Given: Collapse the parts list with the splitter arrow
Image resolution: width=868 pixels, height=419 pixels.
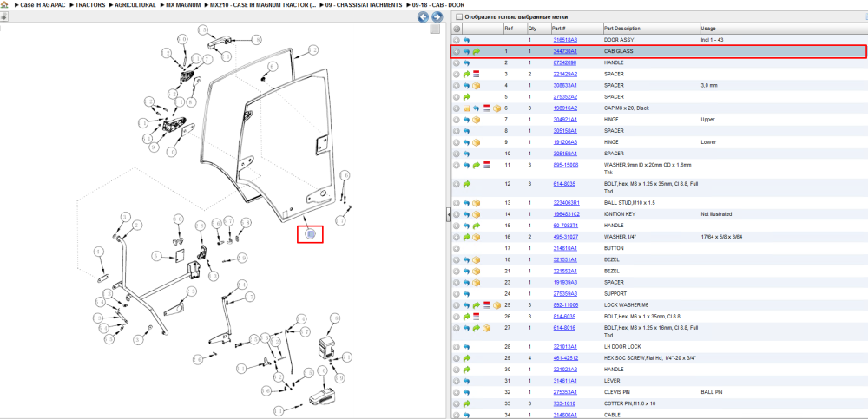Looking at the screenshot, I should 449,215.
